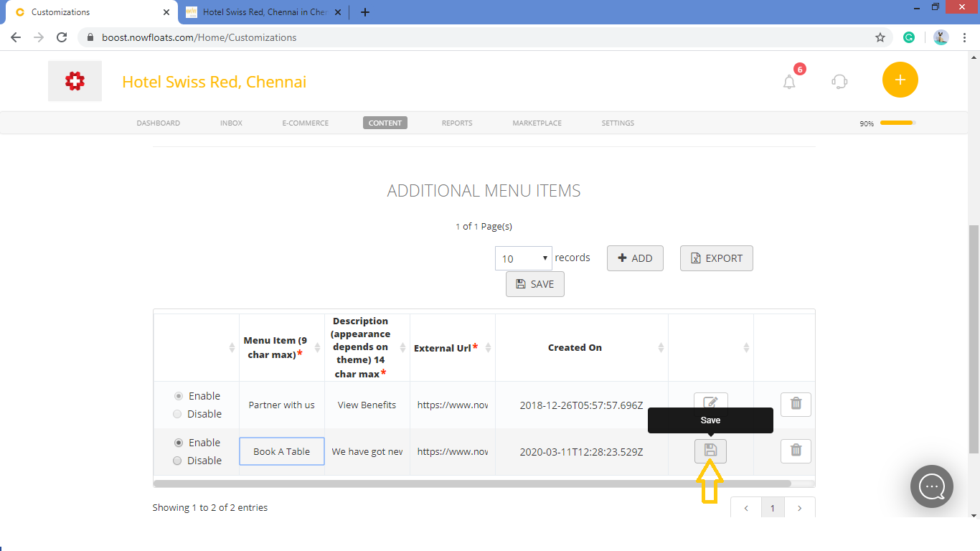Click the Partner with us cell
980x551 pixels.
[x=281, y=405]
